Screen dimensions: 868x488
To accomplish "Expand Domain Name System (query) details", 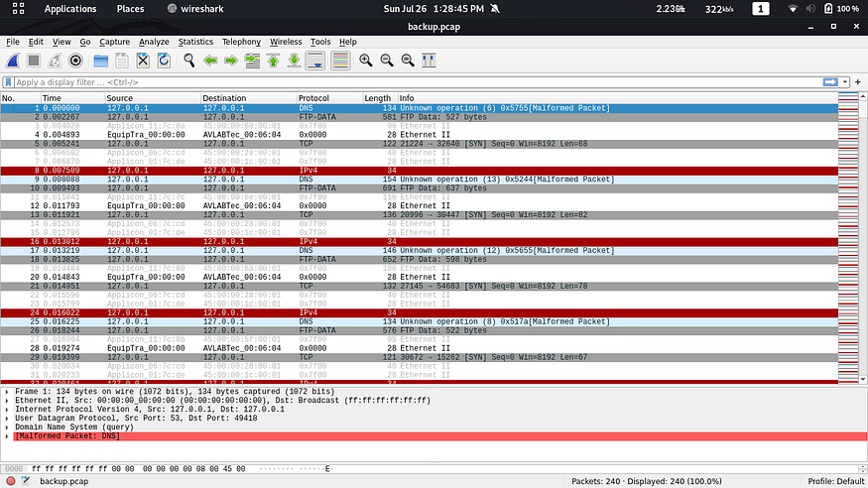I will pyautogui.click(x=7, y=427).
